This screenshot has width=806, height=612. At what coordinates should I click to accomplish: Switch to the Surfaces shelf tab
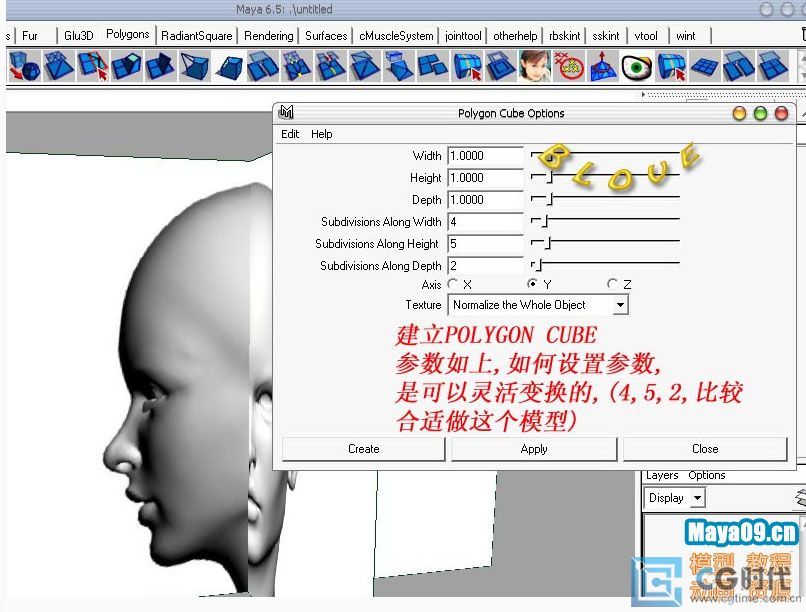tap(326, 36)
